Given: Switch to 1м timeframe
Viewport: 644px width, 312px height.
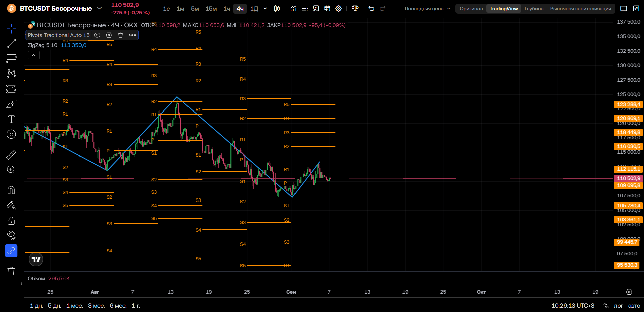Looking at the screenshot, I should pyautogui.click(x=180, y=9).
